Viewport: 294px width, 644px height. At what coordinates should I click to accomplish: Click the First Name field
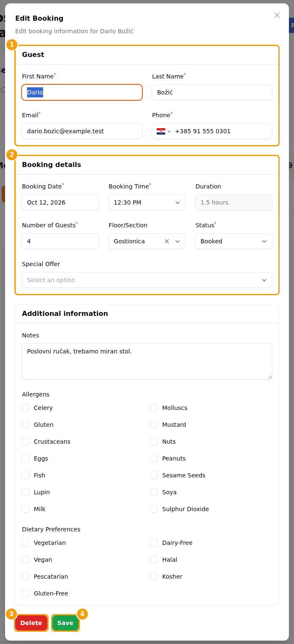(82, 92)
